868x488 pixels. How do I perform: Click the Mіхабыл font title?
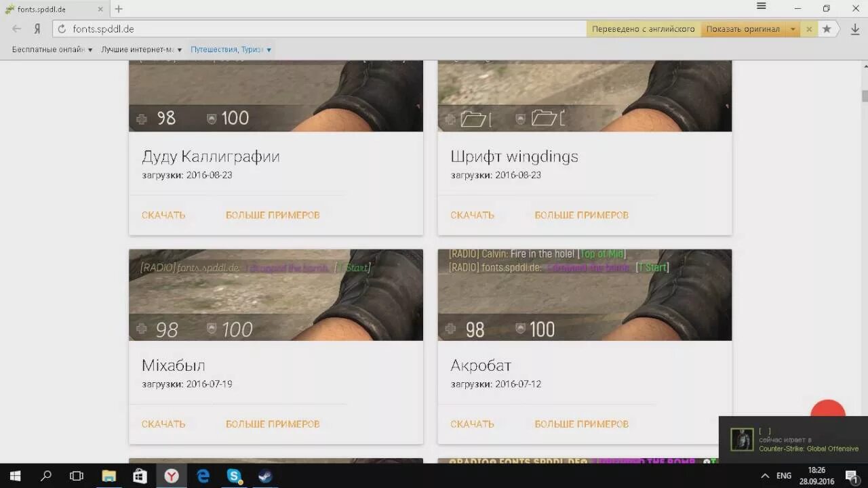(173, 365)
